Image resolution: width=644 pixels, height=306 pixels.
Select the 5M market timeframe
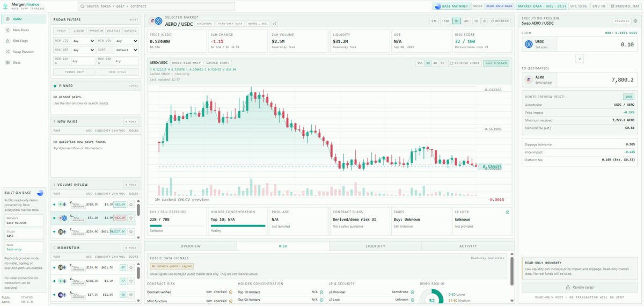pos(434,21)
